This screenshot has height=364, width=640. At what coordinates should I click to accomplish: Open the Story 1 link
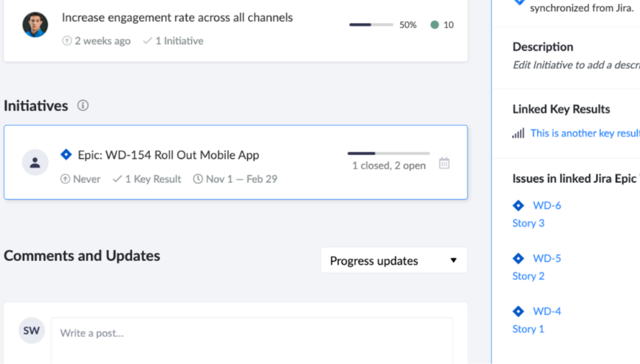pyautogui.click(x=528, y=329)
